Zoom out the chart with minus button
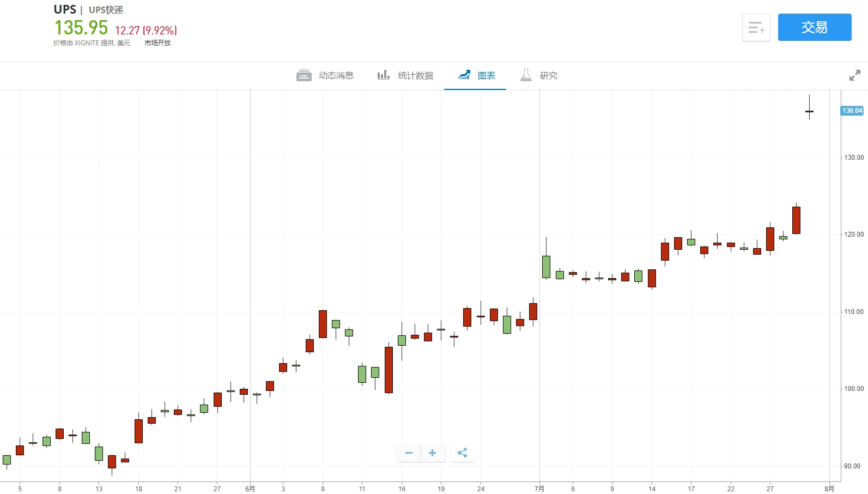The image size is (868, 494). click(409, 453)
